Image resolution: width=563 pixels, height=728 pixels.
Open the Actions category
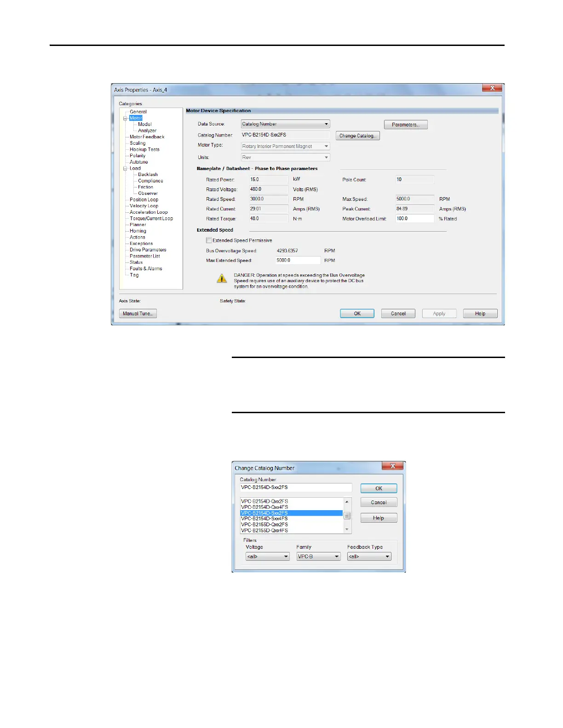[x=137, y=237]
